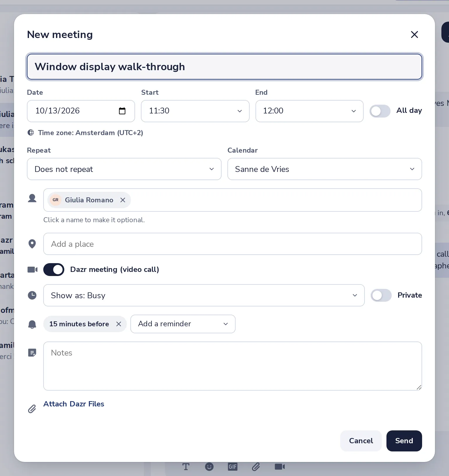This screenshot has width=449, height=476.
Task: Click the Send button
Action: pos(404,441)
